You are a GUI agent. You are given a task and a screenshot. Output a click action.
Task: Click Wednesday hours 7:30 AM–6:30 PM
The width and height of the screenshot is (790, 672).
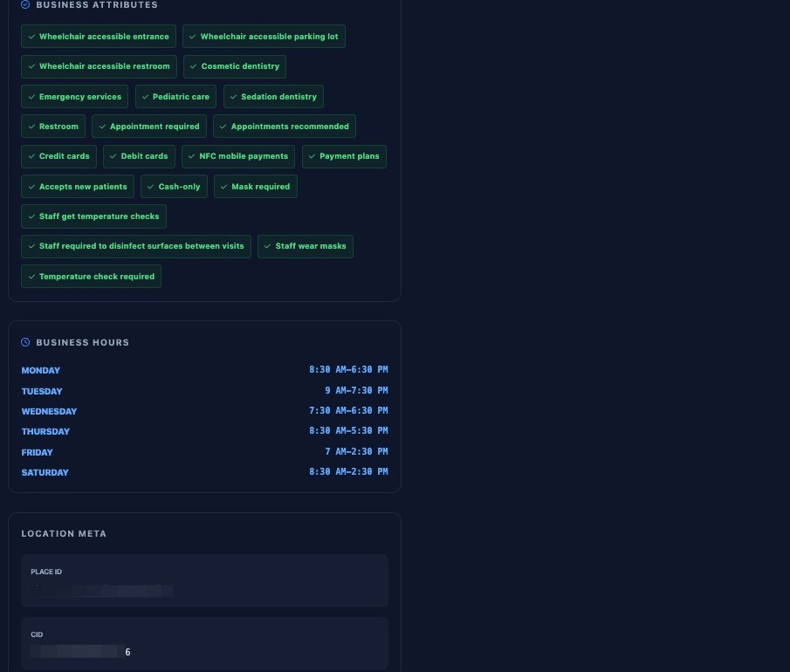348,410
